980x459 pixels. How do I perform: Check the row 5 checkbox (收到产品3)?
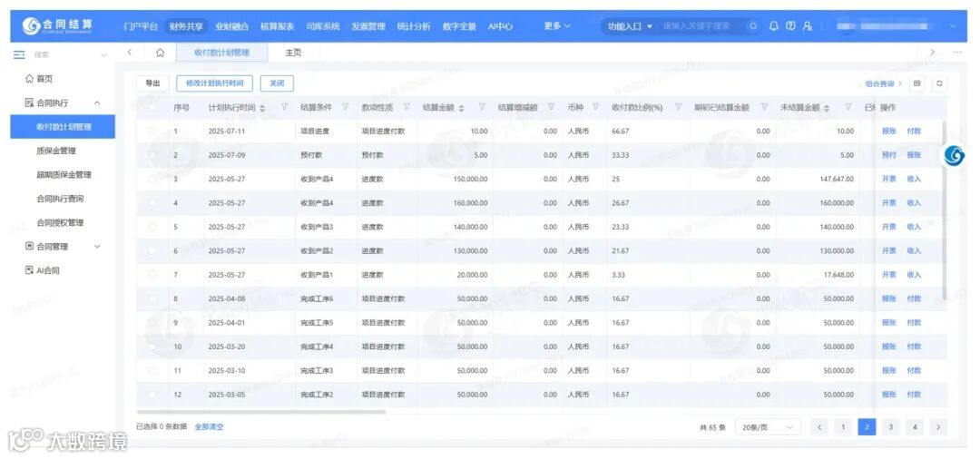point(152,227)
